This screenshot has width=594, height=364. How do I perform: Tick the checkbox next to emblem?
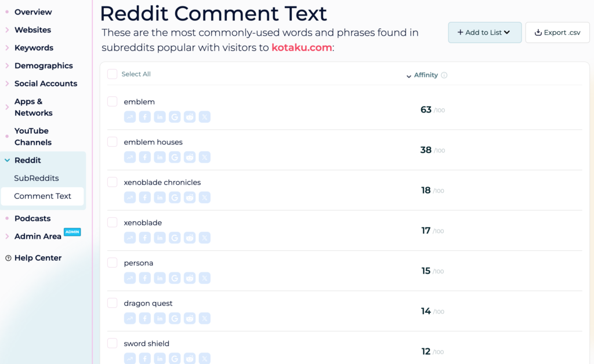pos(112,101)
